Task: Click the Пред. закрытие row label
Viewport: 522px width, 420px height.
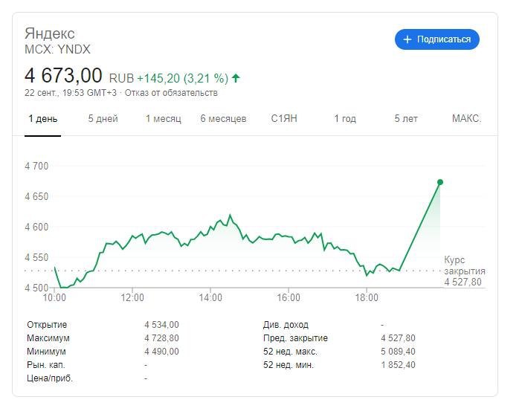Action: click(296, 338)
